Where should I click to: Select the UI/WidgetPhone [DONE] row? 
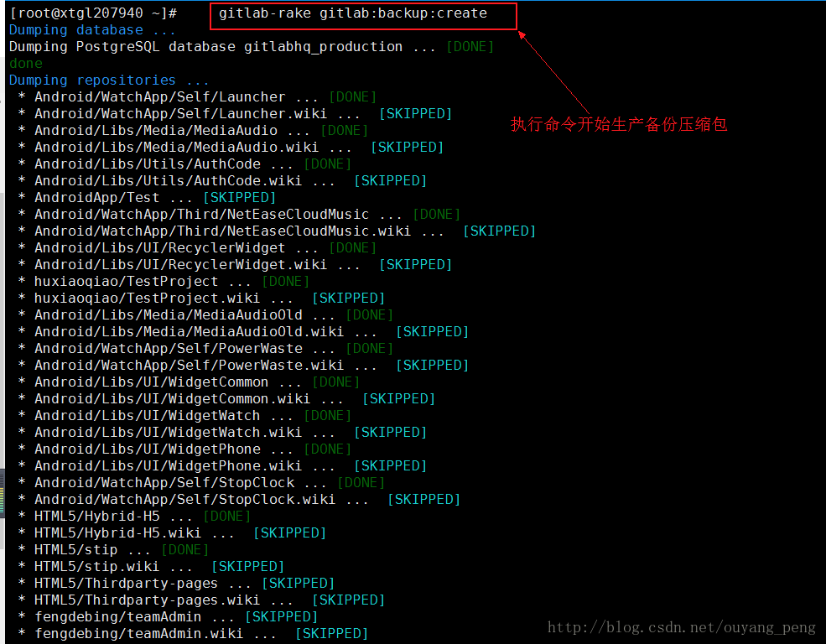184,449
